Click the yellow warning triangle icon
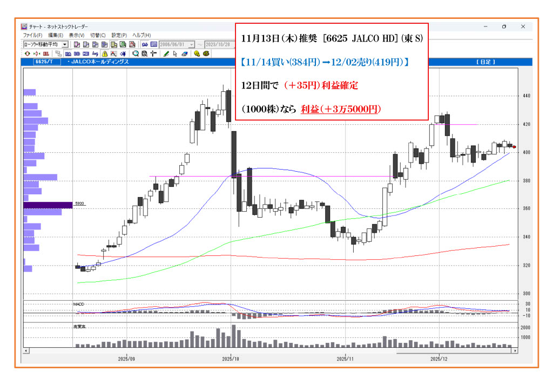The image size is (553, 392). tap(105, 53)
